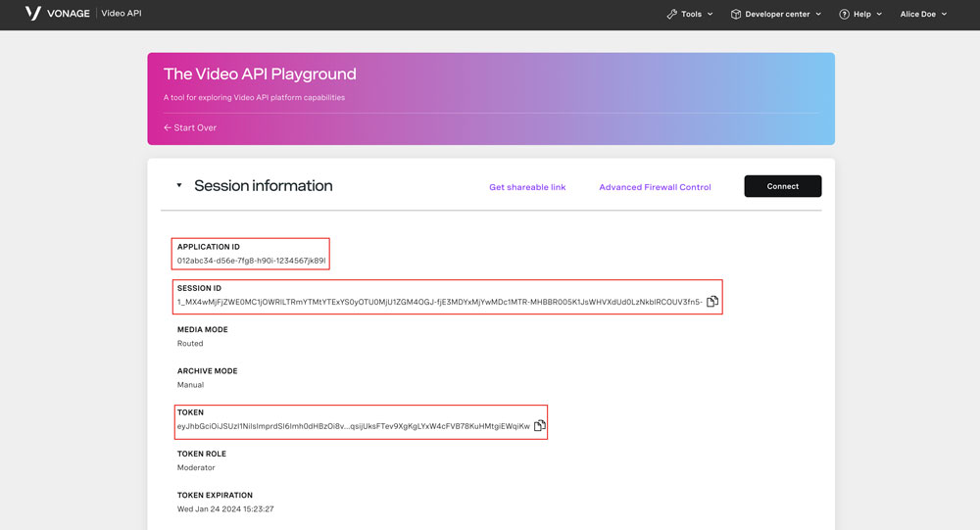Viewport: 980px width, 530px height.
Task: Open the Alice Doe account menu
Action: tap(923, 14)
